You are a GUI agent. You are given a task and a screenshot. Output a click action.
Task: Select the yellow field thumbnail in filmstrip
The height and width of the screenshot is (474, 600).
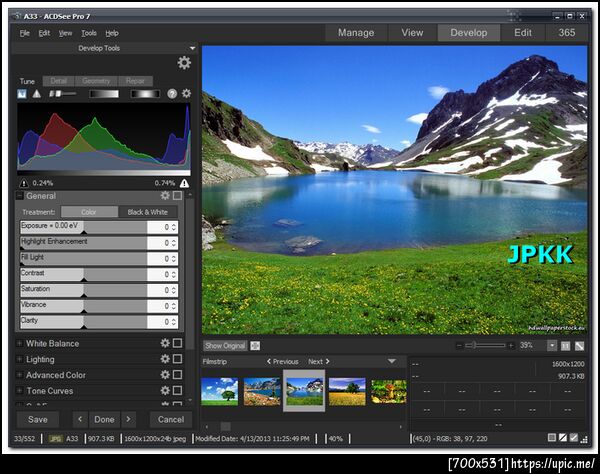(x=347, y=392)
